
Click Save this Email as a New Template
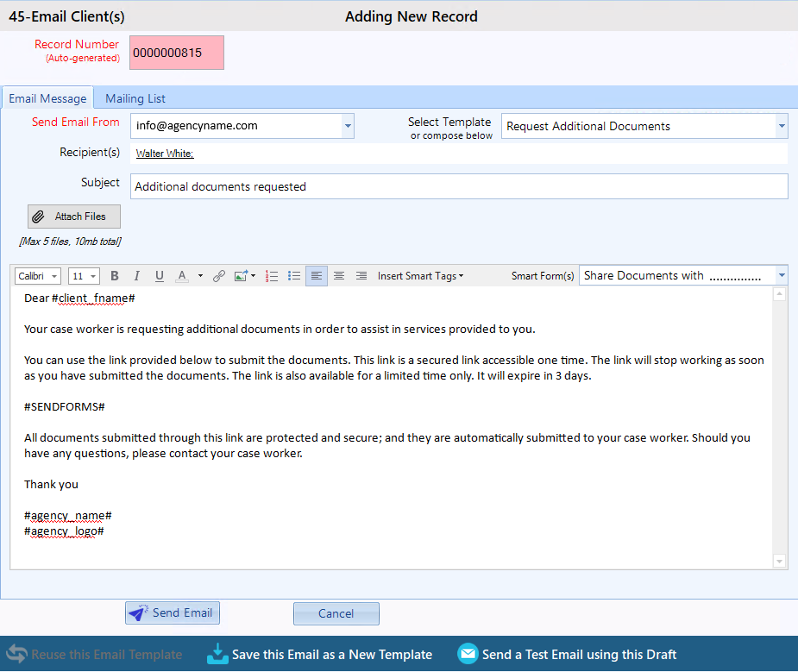coord(319,654)
